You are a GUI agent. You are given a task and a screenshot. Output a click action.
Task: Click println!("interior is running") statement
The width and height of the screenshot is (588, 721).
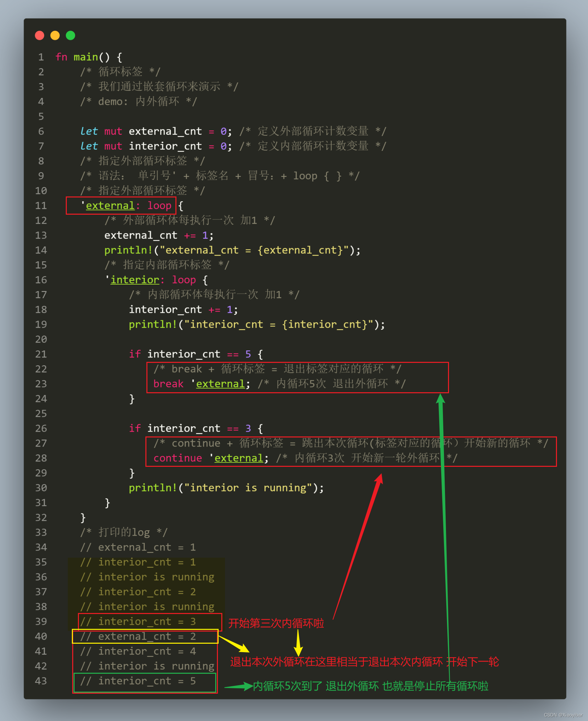(x=226, y=488)
